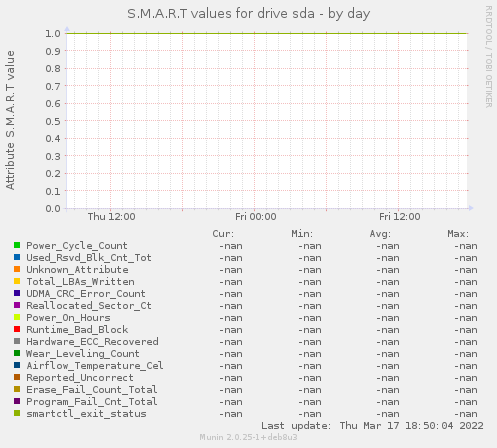
Task: Click the Power_Cycle_Count green legend swatch
Action: coord(17,245)
